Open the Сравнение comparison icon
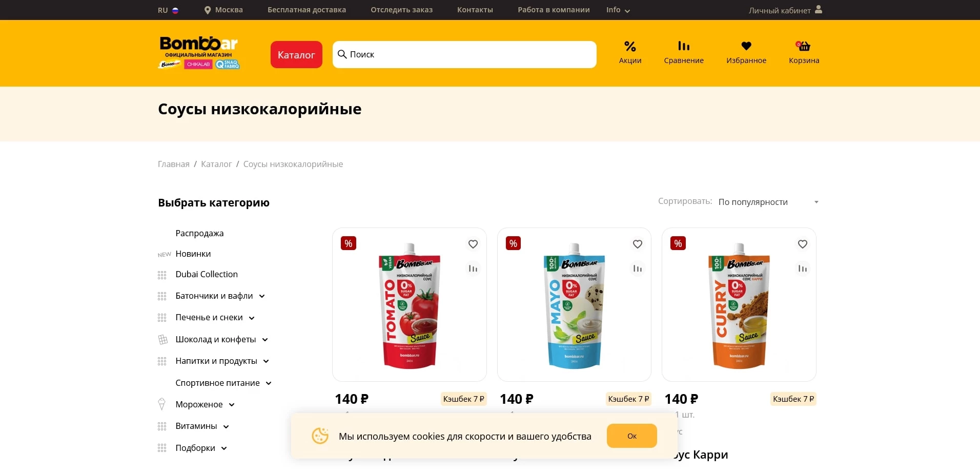The width and height of the screenshot is (980, 475). pos(684,46)
